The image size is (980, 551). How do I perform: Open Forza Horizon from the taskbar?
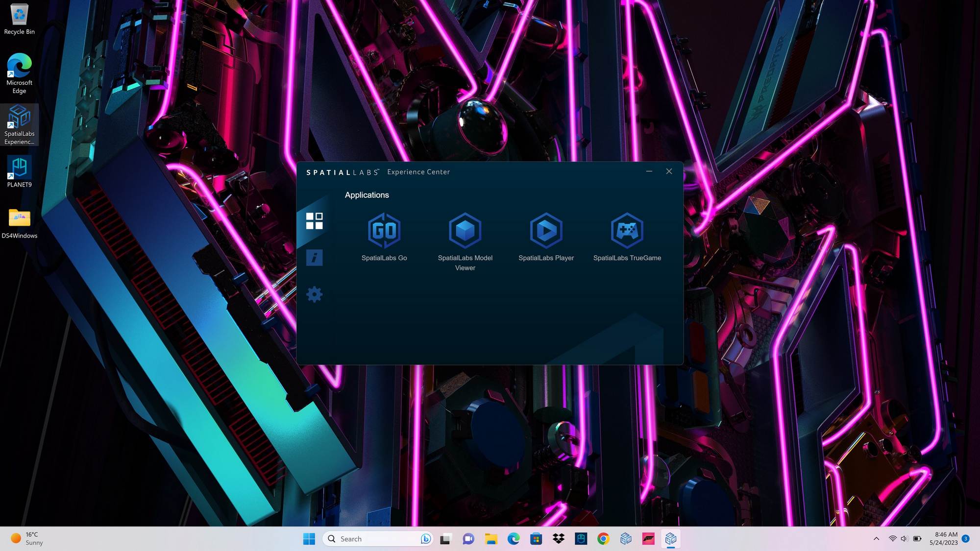click(x=648, y=539)
